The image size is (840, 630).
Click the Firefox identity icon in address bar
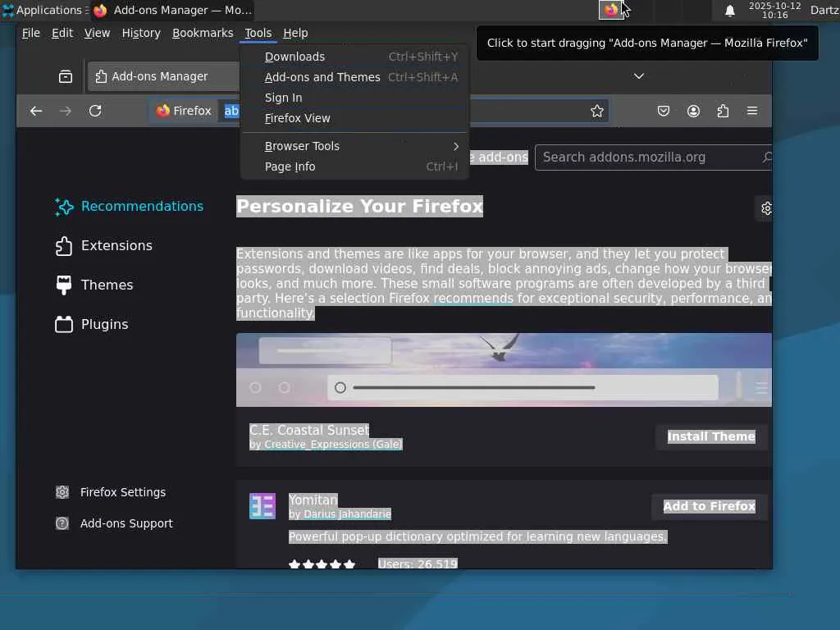coord(163,111)
